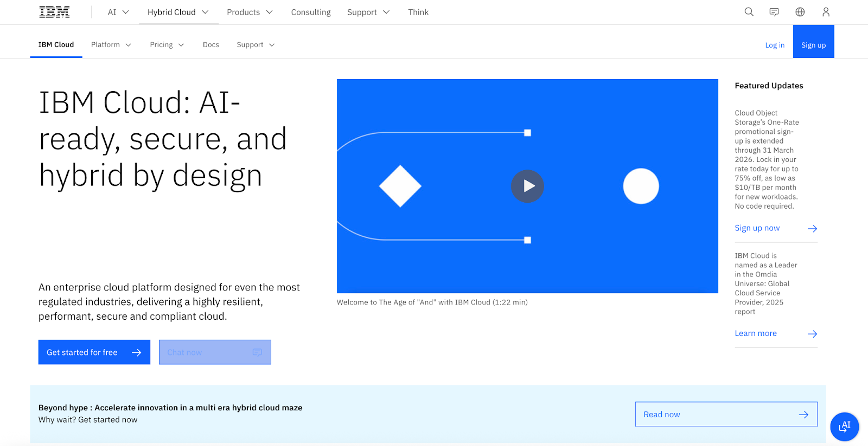
Task: Expand the top Support menu chevron
Action: tap(386, 12)
